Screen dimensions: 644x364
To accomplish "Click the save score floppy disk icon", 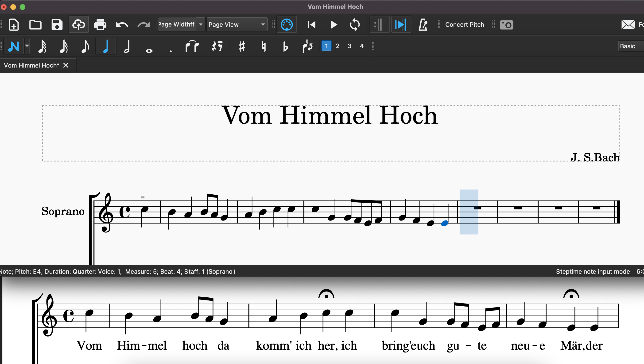I will pos(57,24).
